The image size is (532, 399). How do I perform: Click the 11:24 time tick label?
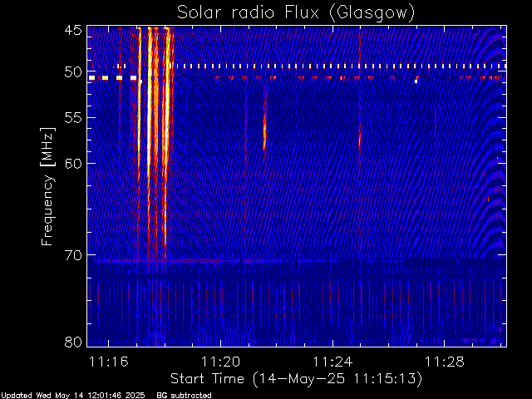(332, 362)
